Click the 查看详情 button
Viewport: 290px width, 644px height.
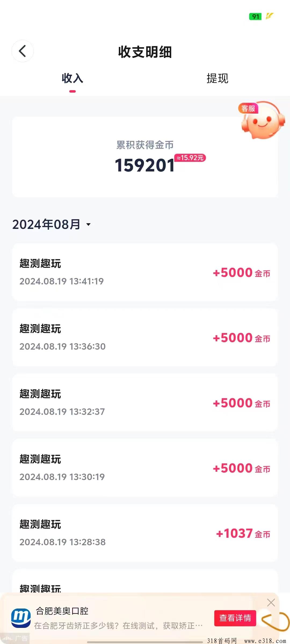(235, 618)
